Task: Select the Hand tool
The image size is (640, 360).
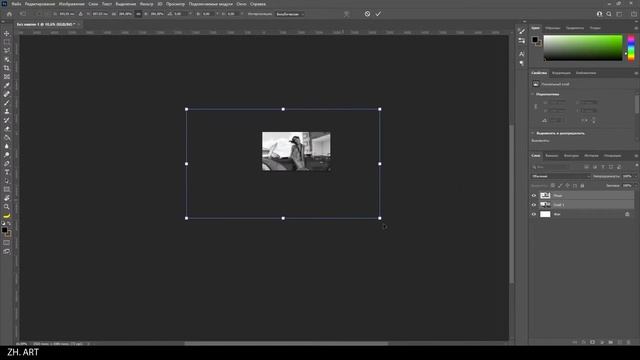Action: click(x=7, y=198)
